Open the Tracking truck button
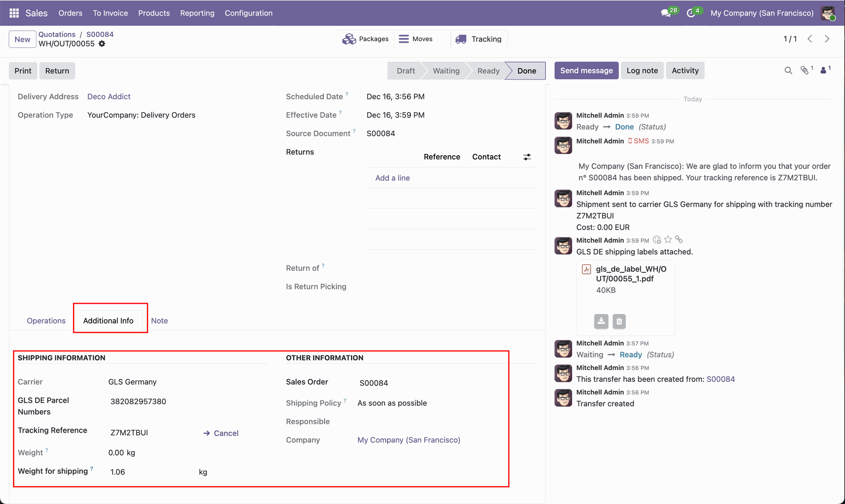Screen dimensions: 845x504 tap(479, 39)
